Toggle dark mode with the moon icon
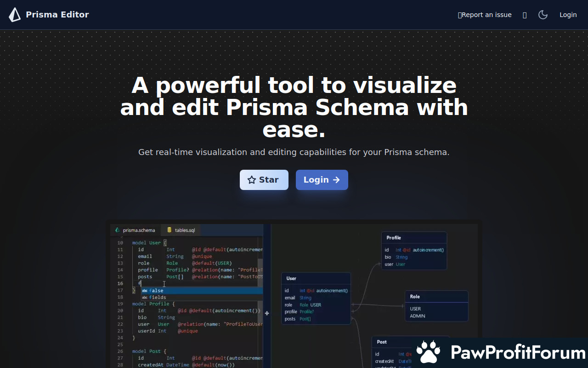588x368 pixels. [543, 15]
